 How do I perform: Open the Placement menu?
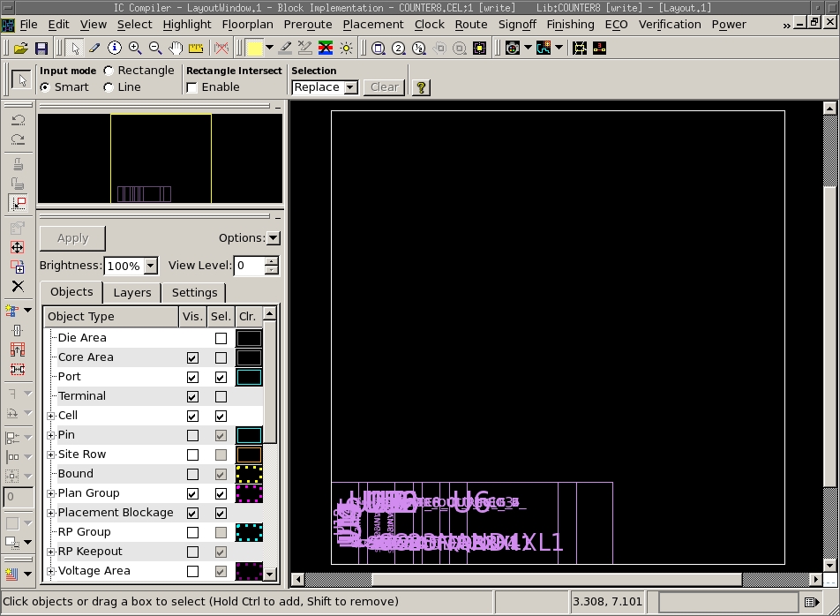coord(372,24)
